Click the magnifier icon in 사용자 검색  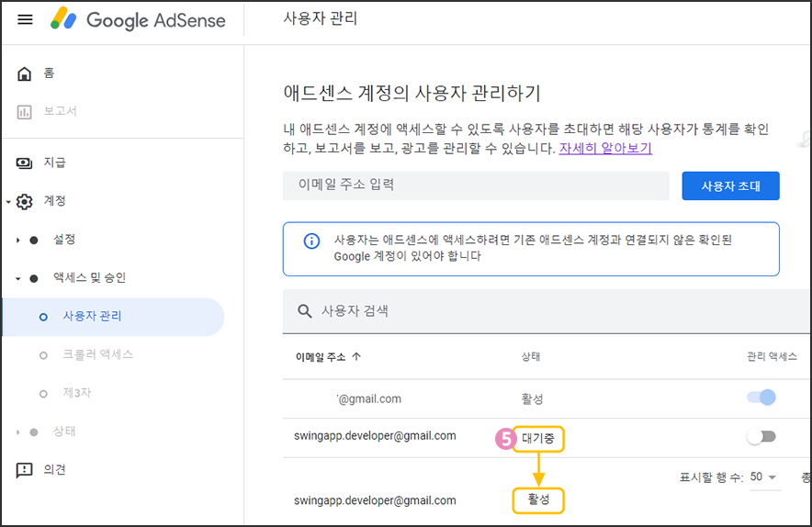(305, 311)
